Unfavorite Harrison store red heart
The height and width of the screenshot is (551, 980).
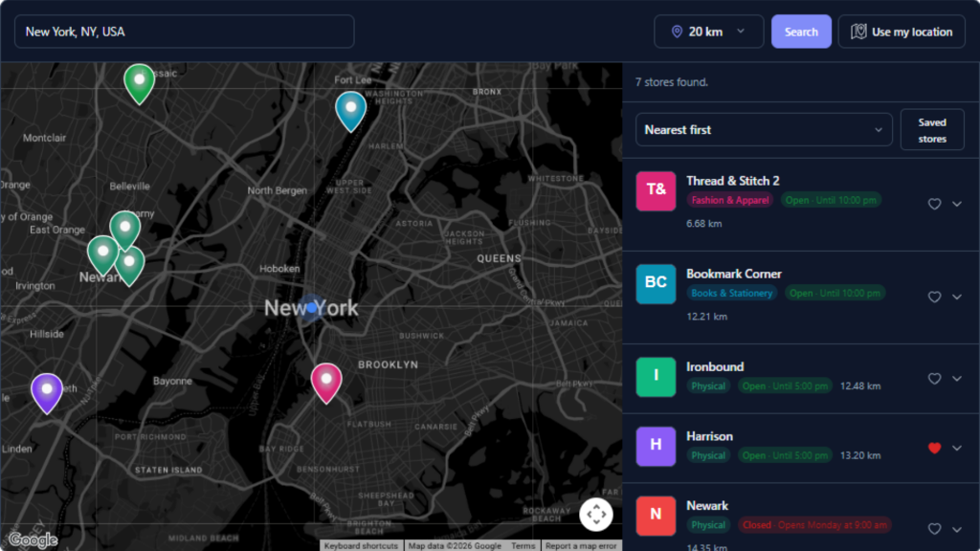point(934,448)
